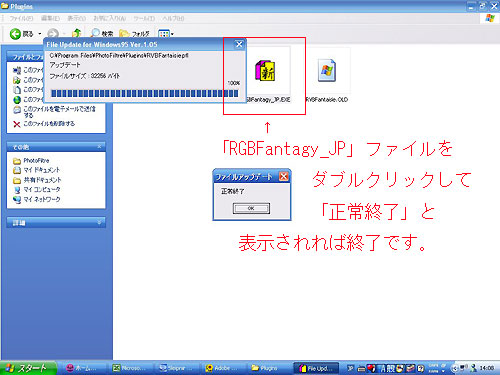Collapse the Other Places panel chevron
This screenshot has width=500, height=375.
pos(99,147)
